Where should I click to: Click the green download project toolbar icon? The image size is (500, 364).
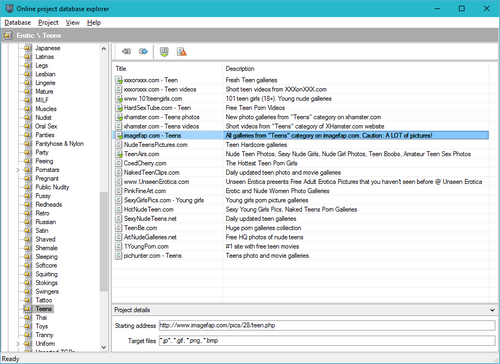click(x=164, y=52)
